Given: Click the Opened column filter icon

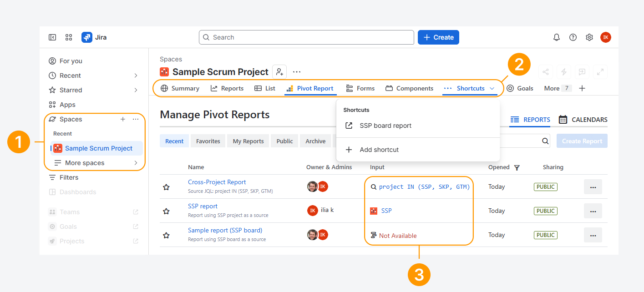Looking at the screenshot, I should coord(517,167).
